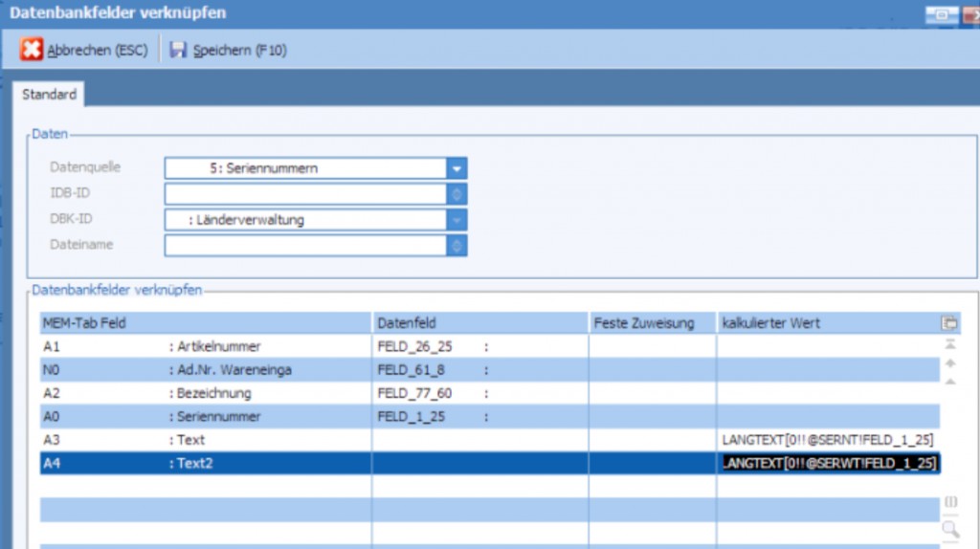Click the IDB-ID field spinner arrows
980x549 pixels.
tap(457, 194)
